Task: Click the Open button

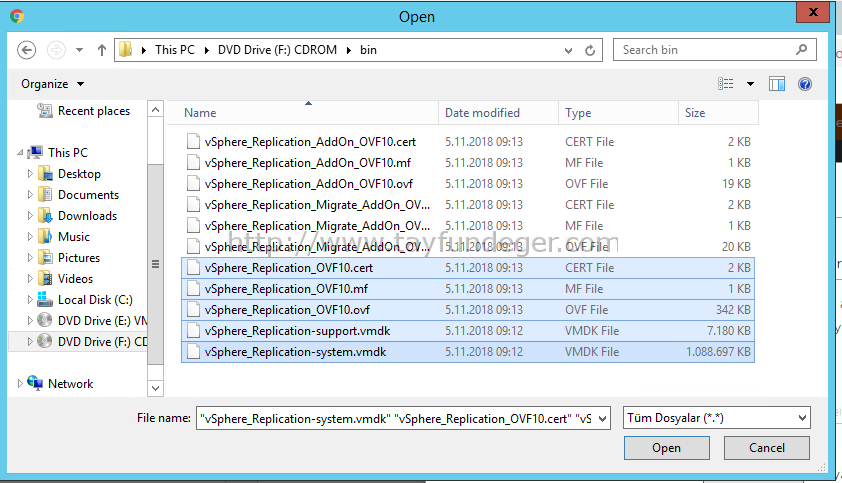Action: (666, 448)
